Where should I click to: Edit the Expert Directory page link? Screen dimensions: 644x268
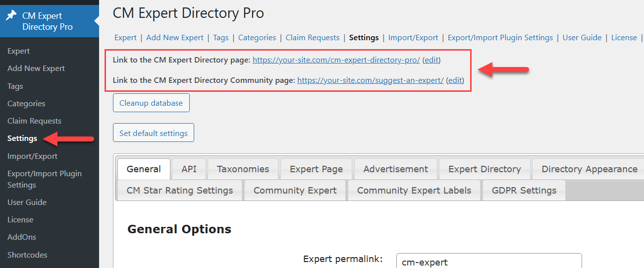tap(431, 60)
